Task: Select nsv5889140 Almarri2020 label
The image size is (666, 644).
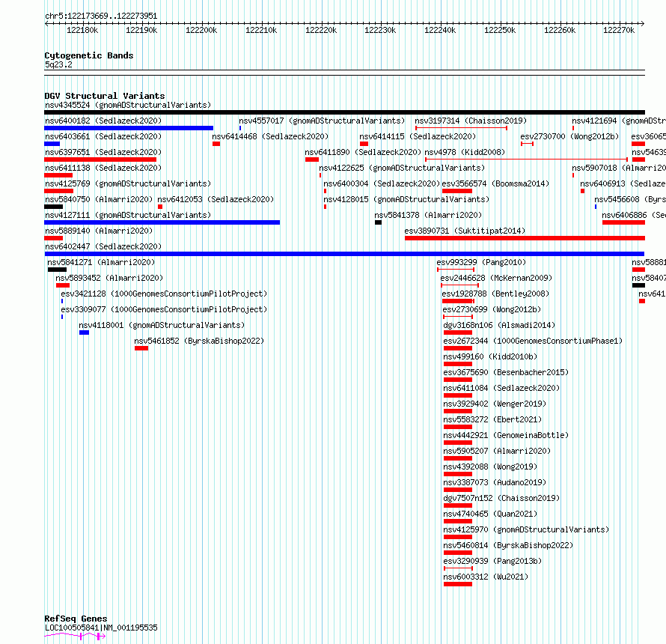Action: tap(99, 231)
